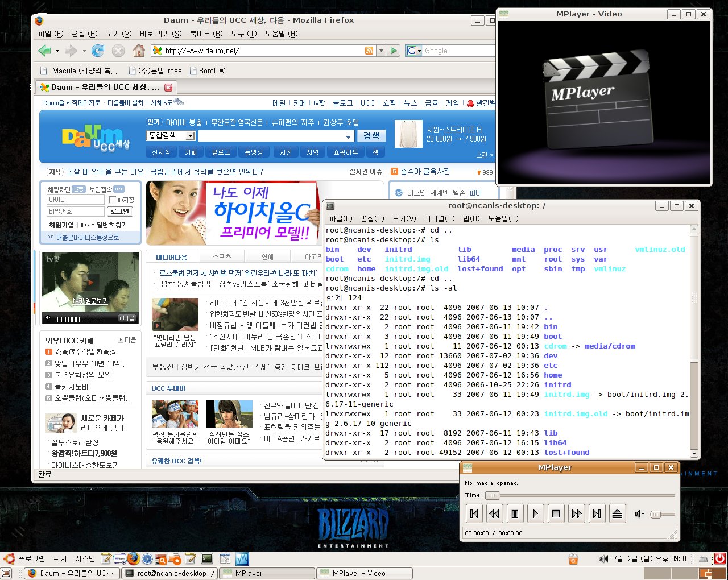Switch to MPlayer - Video taskbar button
Image resolution: width=728 pixels, height=580 pixels.
coord(364,573)
